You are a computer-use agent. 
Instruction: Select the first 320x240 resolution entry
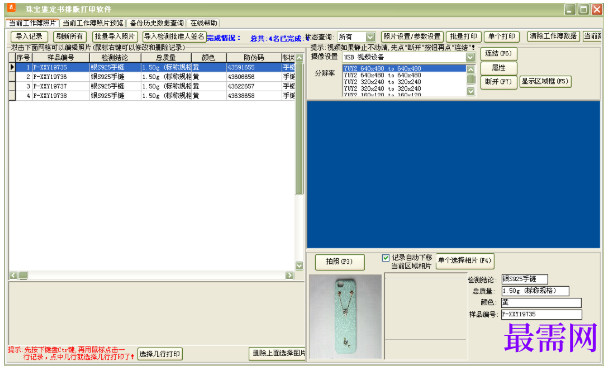(404, 82)
